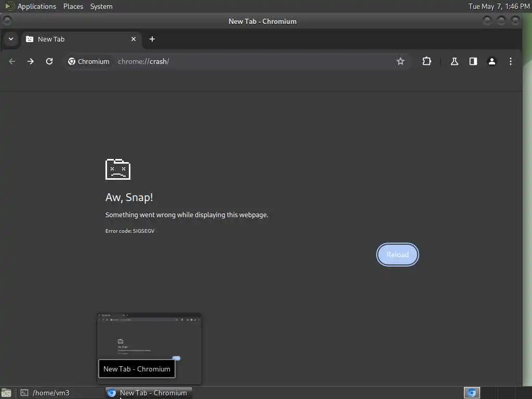Open the Places menu
The height and width of the screenshot is (399, 532).
coord(73,6)
